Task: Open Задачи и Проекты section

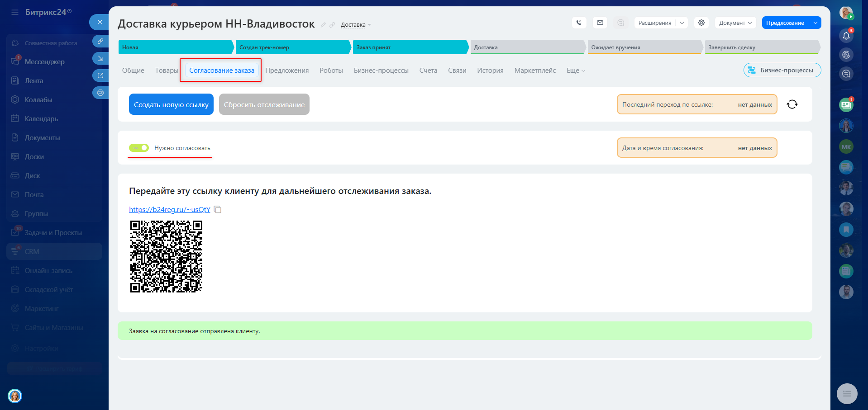Action: 54,233
